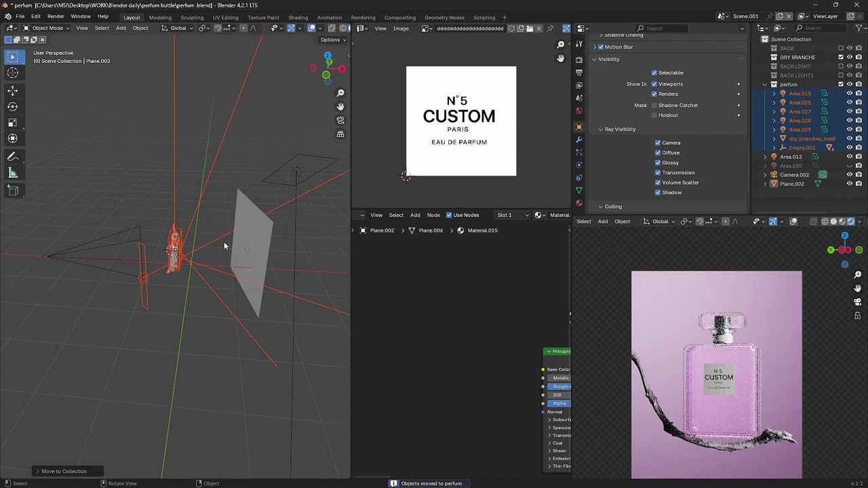Open the Modifiers properties tab (wrench)
The image size is (868, 488).
[579, 140]
